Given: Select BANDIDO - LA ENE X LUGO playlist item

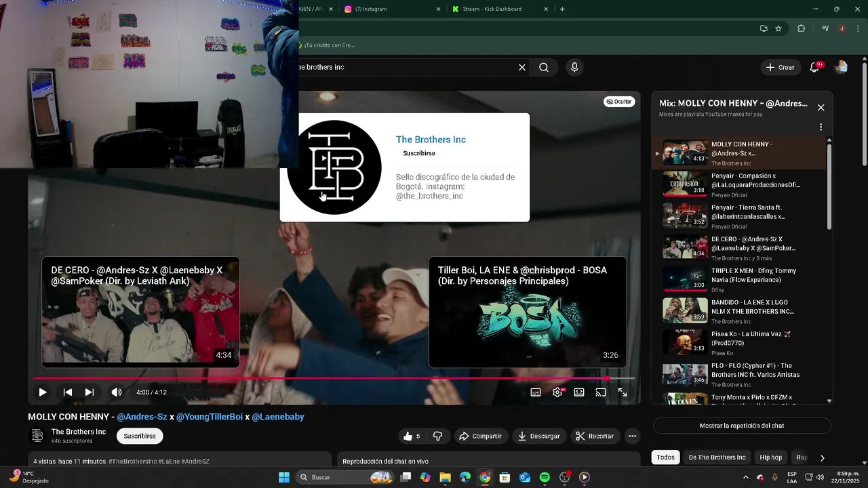Looking at the screenshot, I should [739, 311].
